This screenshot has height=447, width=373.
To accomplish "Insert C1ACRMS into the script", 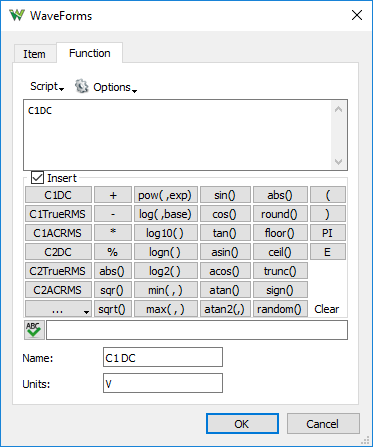I will (x=58, y=233).
